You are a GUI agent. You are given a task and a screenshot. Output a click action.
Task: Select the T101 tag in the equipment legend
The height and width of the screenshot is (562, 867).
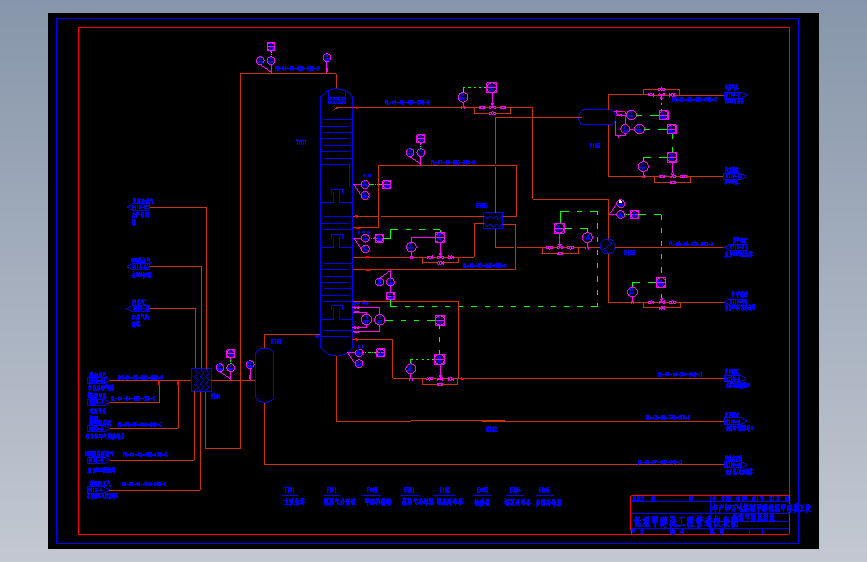(290, 490)
